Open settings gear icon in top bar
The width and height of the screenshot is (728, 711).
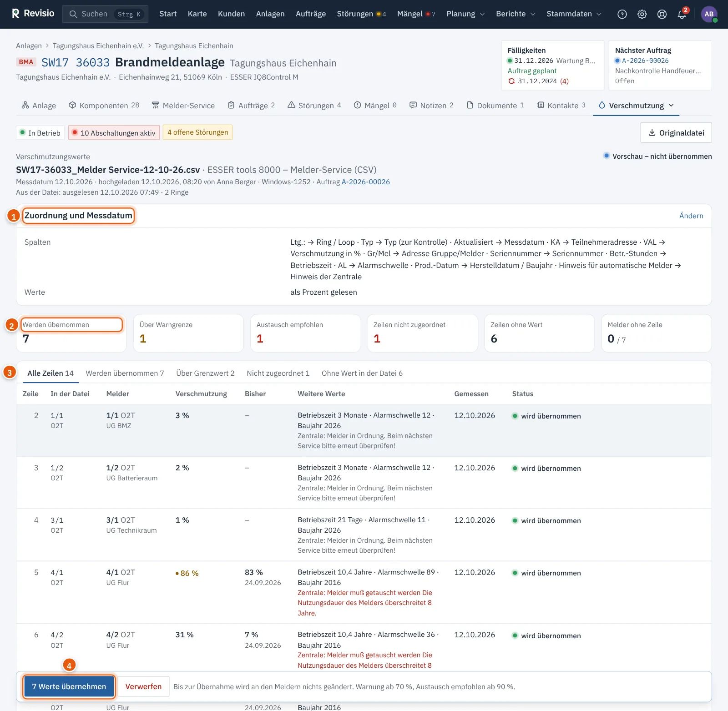[642, 14]
